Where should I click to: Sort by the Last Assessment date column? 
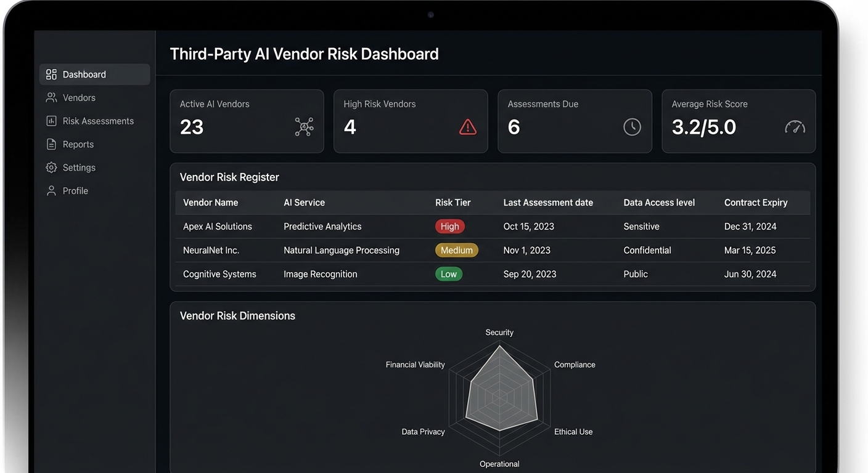547,202
